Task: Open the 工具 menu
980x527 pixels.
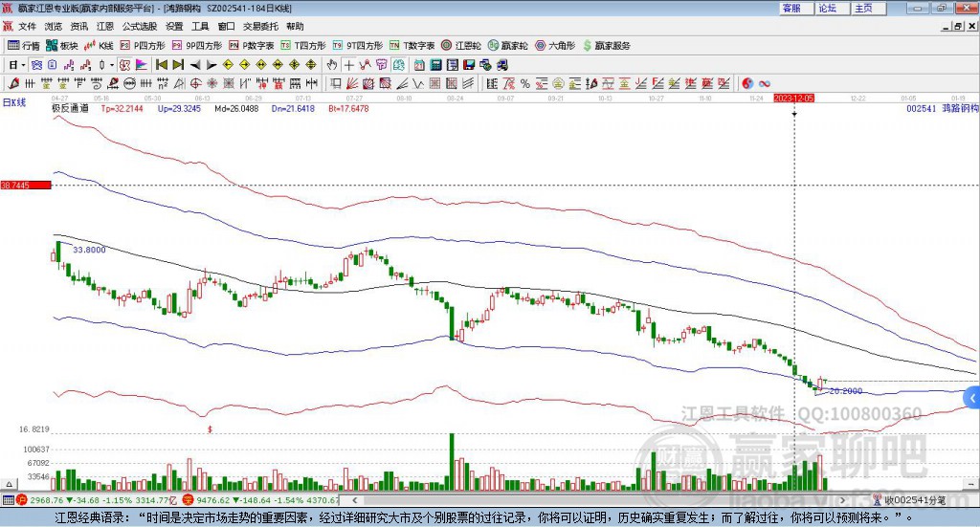Action: [x=200, y=26]
